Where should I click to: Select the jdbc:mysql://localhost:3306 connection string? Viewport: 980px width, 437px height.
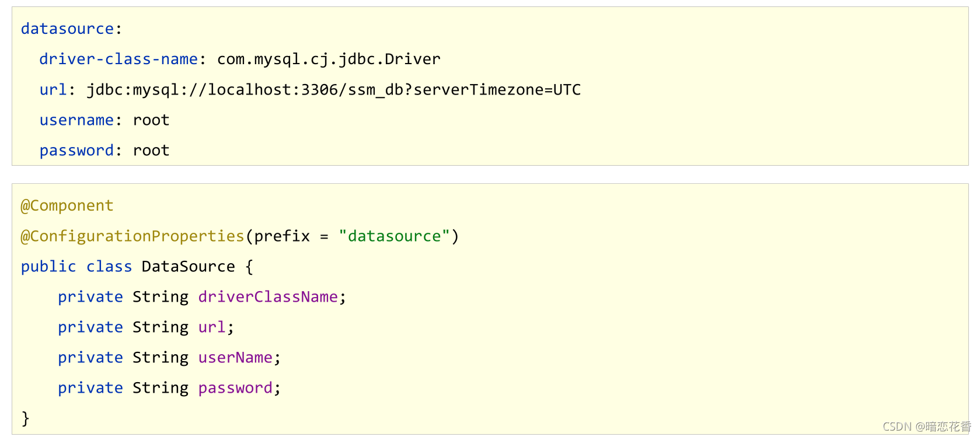(333, 89)
